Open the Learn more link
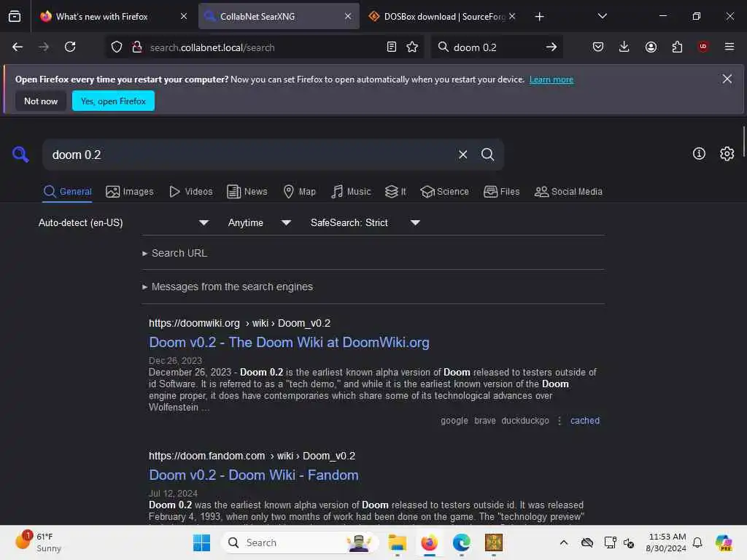 551,79
